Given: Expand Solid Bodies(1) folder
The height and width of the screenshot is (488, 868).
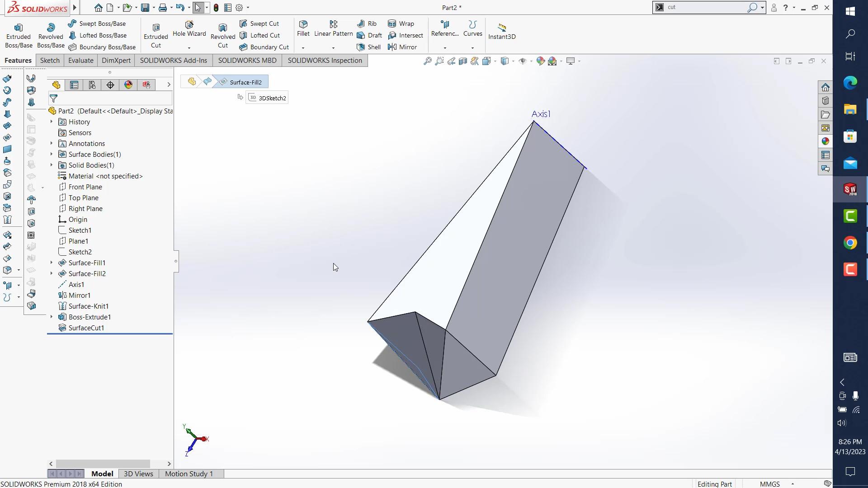Looking at the screenshot, I should (x=52, y=165).
